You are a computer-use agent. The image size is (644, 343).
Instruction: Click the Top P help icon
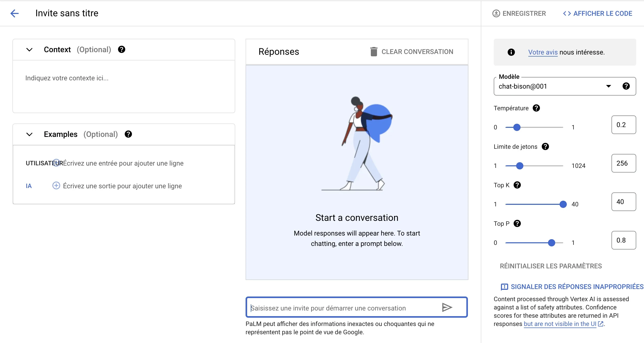pyautogui.click(x=517, y=223)
